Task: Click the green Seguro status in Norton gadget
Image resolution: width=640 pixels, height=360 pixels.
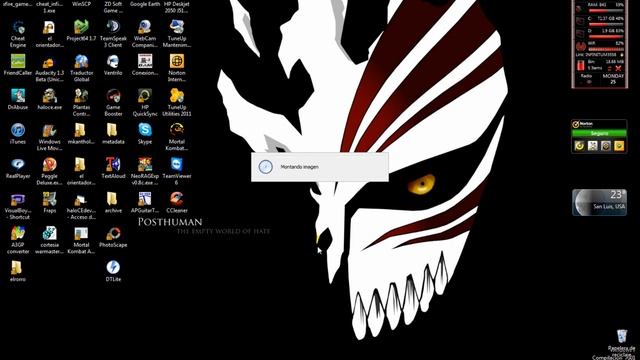Action: 599,133
